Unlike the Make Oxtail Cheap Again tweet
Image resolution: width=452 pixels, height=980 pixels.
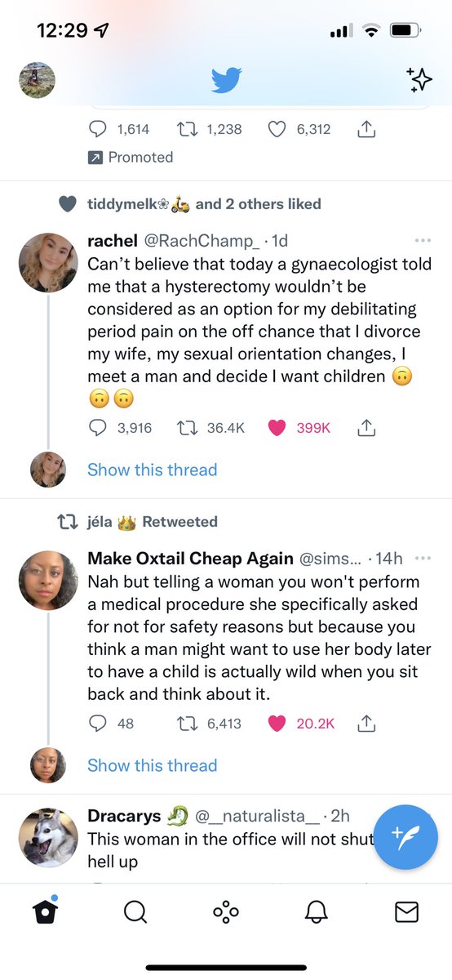(277, 723)
